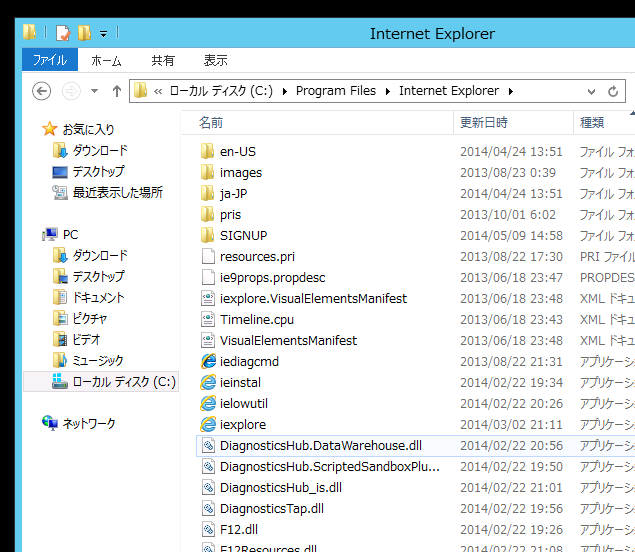
Task: Select the F12.dll file icon
Action: tap(208, 530)
